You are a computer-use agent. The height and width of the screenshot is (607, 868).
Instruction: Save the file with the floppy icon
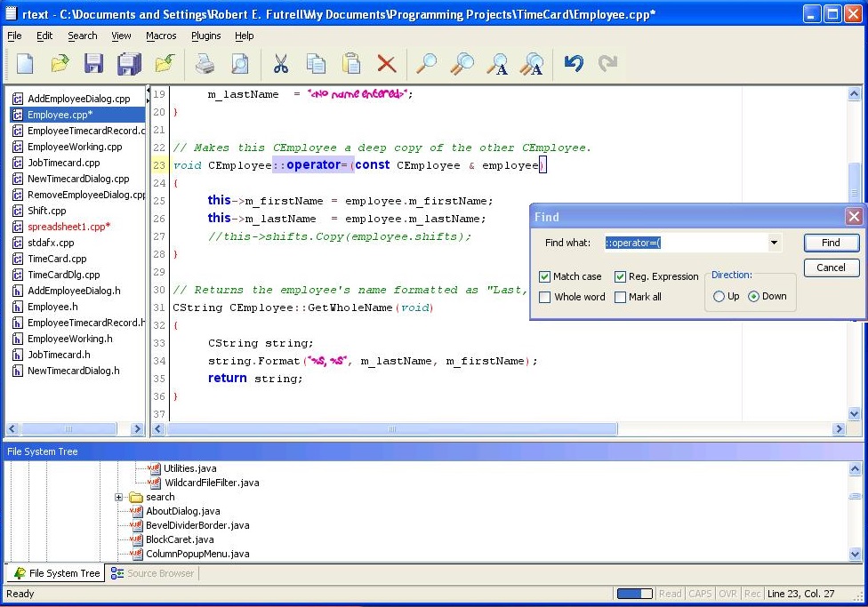pyautogui.click(x=94, y=64)
